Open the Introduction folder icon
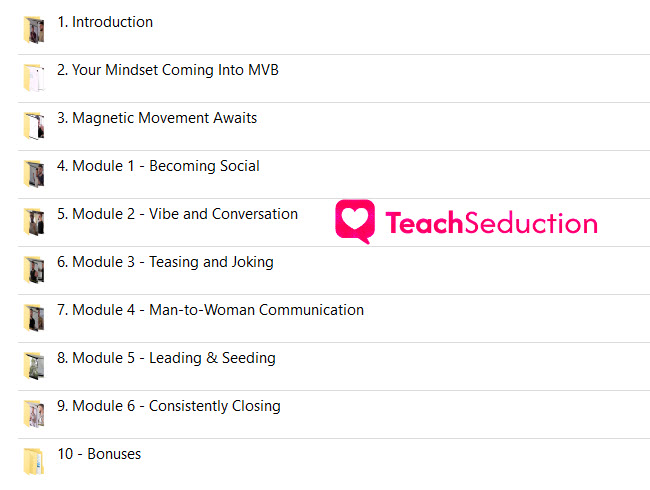Viewport: 650px width, 490px height. 34,30
